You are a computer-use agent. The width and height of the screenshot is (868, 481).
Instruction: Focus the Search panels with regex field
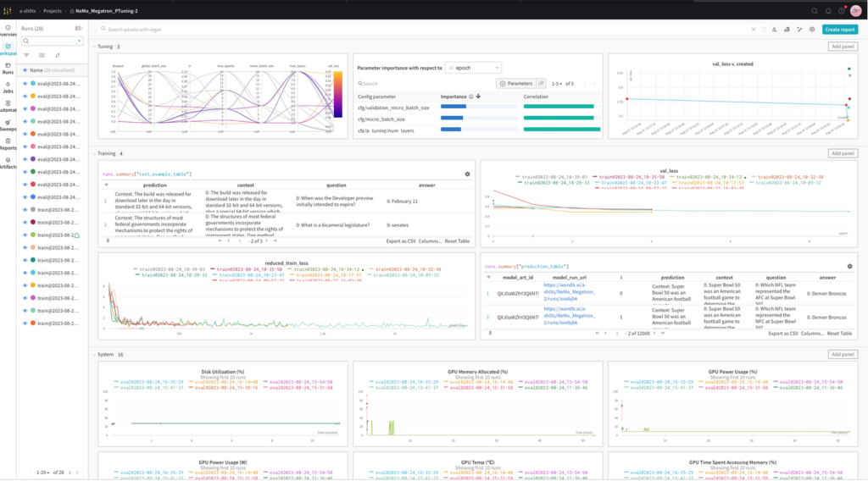coord(424,30)
